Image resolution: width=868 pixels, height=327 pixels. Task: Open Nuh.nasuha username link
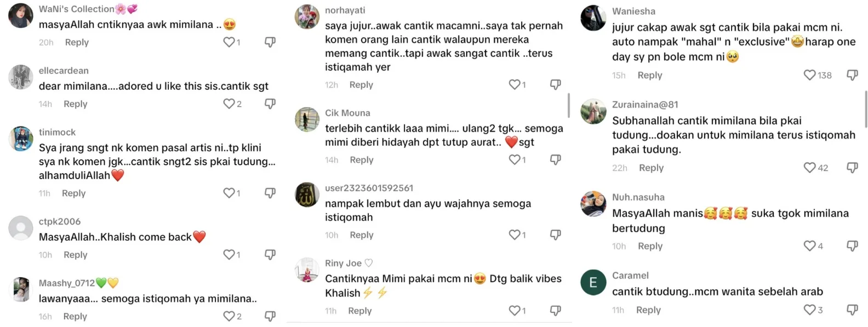click(638, 197)
